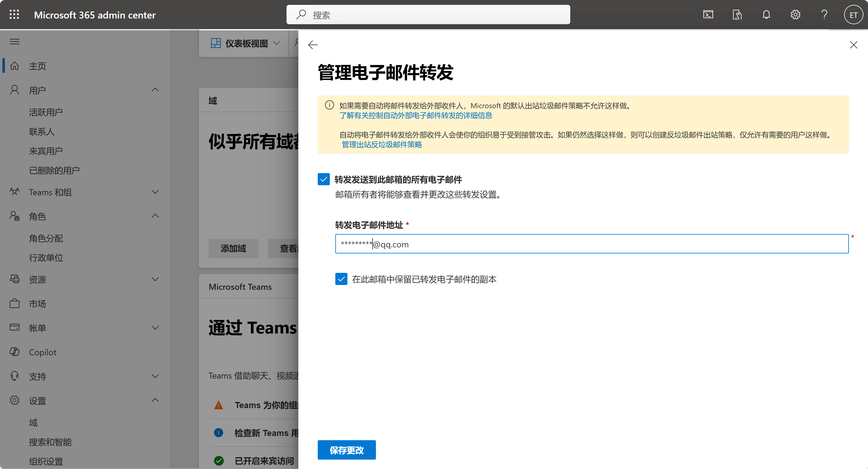The width and height of the screenshot is (868, 469).
Task: Click the top search box
Action: (428, 15)
